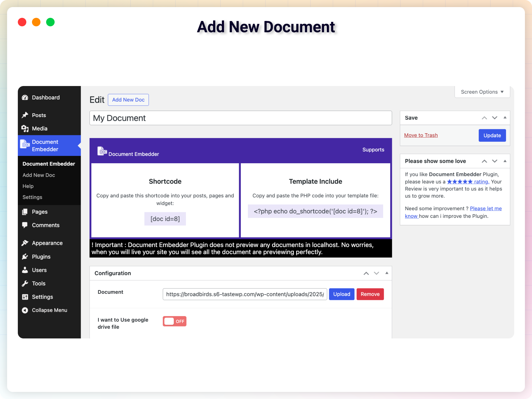Image resolution: width=532 pixels, height=399 pixels.
Task: Click the Dashboard gauge icon
Action: (25, 98)
